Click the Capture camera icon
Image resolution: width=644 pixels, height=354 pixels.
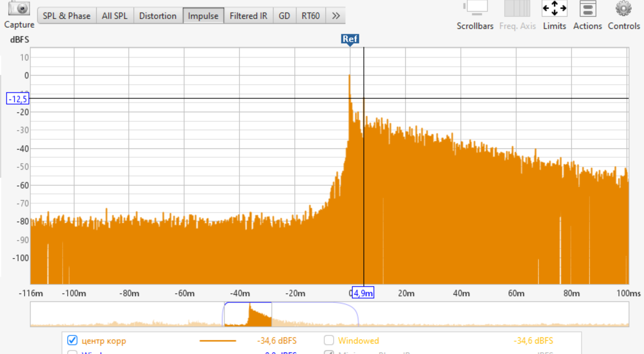click(x=19, y=9)
